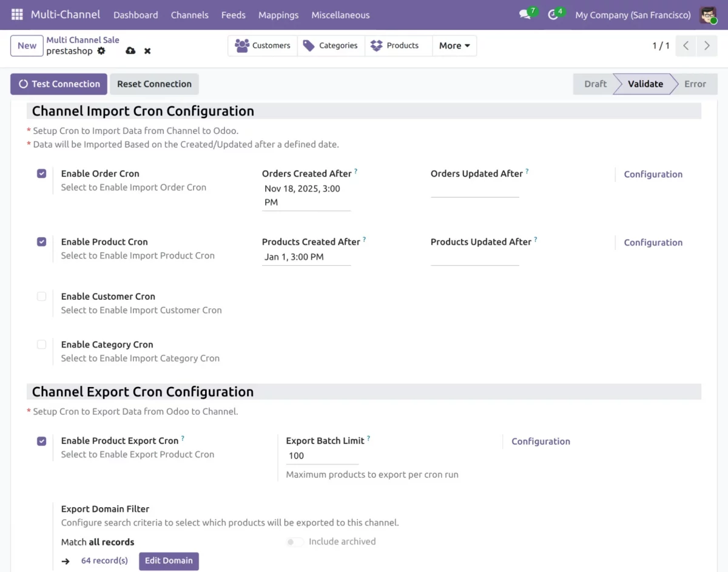Open the Feeds menu

click(x=234, y=15)
